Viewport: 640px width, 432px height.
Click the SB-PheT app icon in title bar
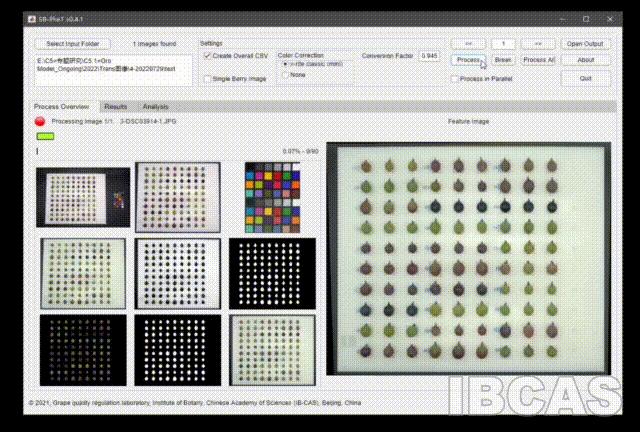pyautogui.click(x=33, y=18)
